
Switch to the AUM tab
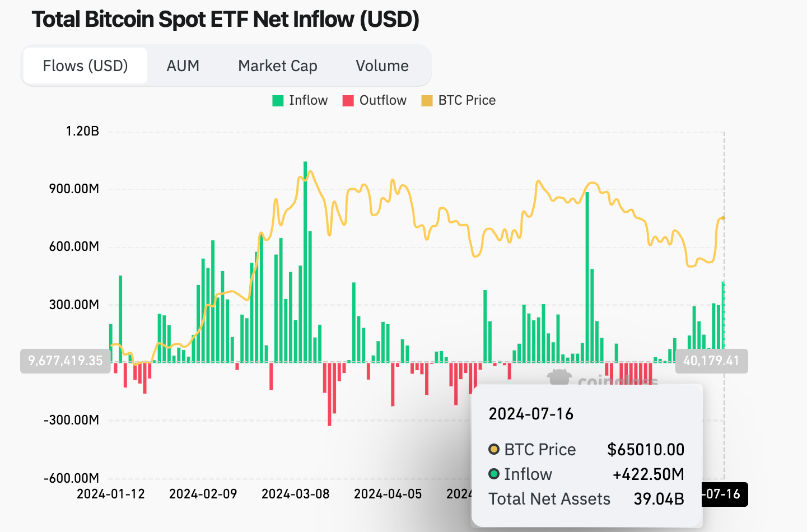click(182, 66)
